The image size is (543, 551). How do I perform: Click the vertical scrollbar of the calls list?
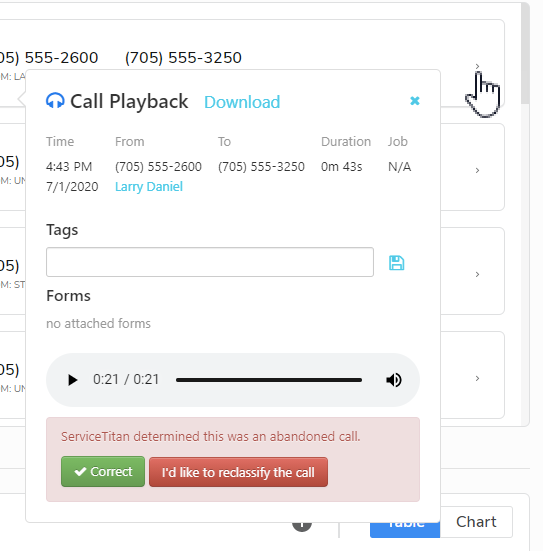point(525,53)
